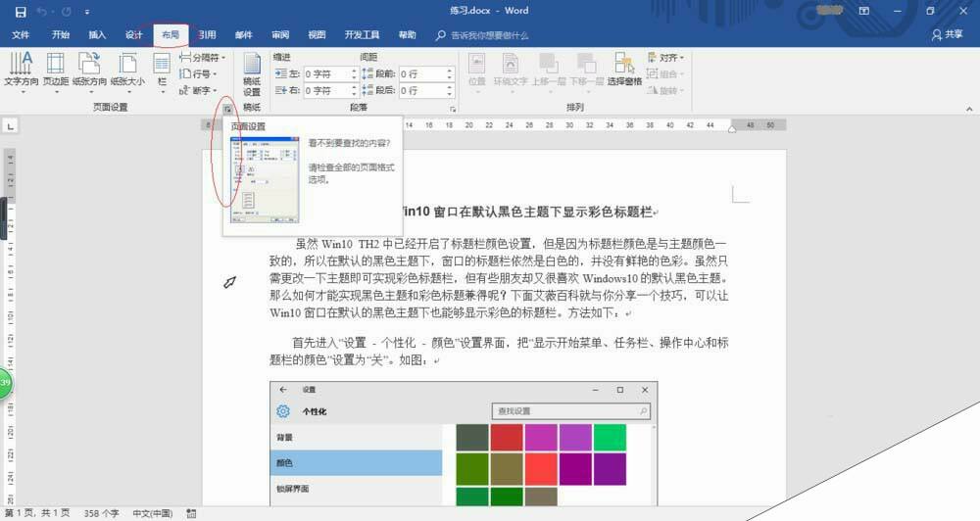
Task: Increase spacing before with the stepper arrow
Action: click(x=450, y=71)
